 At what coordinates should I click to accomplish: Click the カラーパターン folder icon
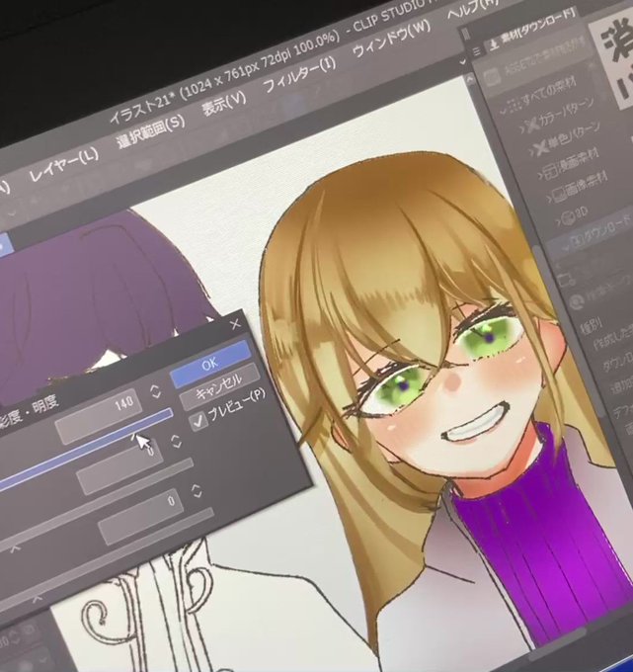[x=533, y=125]
